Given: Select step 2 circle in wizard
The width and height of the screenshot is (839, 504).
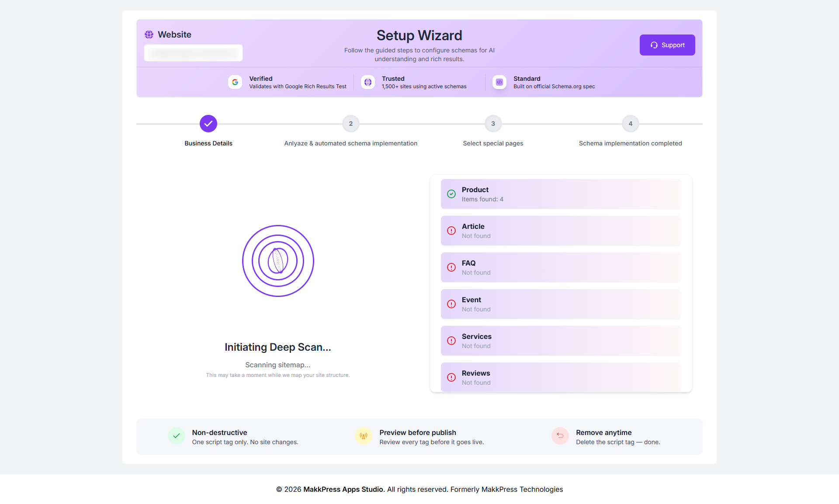Looking at the screenshot, I should pyautogui.click(x=350, y=124).
